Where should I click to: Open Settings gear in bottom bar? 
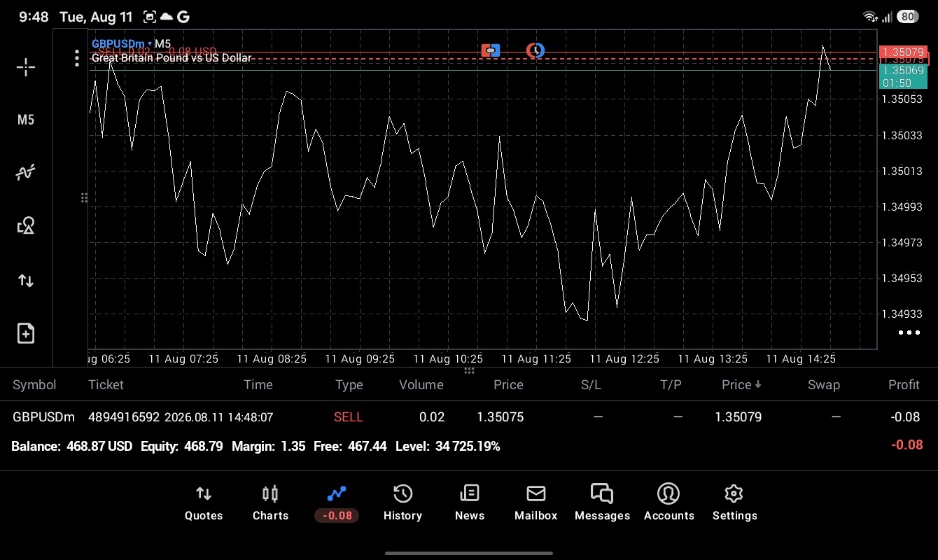pyautogui.click(x=734, y=503)
